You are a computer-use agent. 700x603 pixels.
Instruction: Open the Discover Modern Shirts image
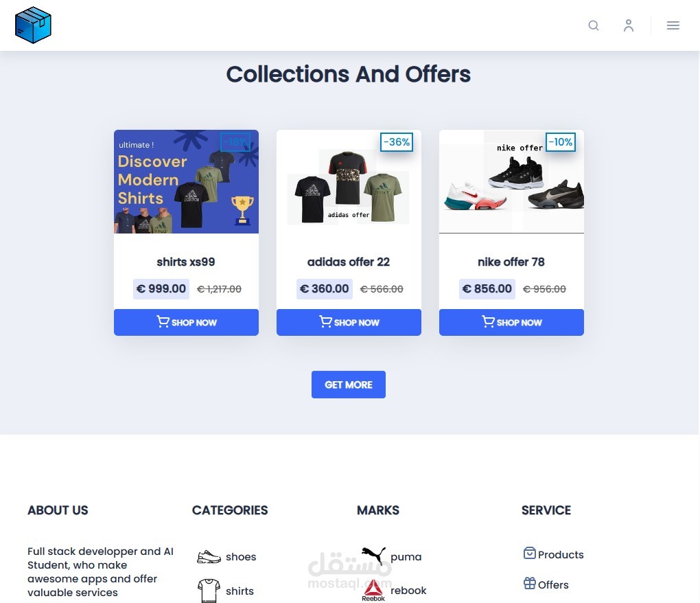[186, 181]
